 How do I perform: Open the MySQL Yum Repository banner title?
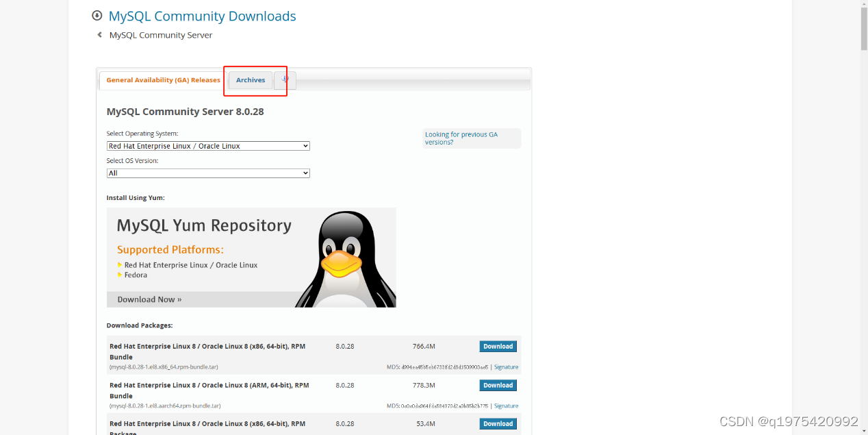click(204, 225)
